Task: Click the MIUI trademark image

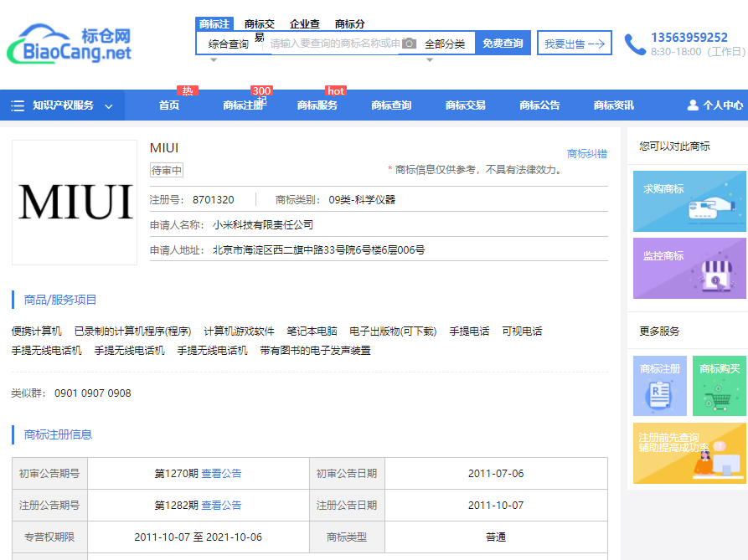Action: (x=75, y=202)
